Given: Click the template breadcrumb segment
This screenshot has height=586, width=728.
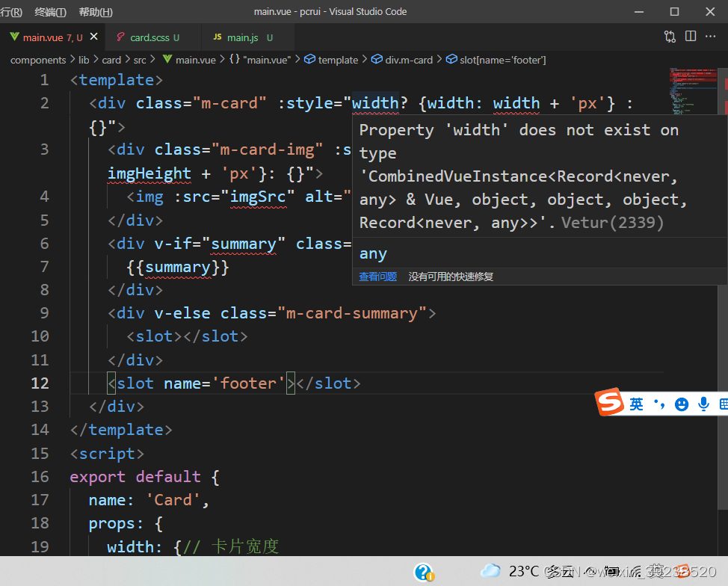Looking at the screenshot, I should [332, 60].
